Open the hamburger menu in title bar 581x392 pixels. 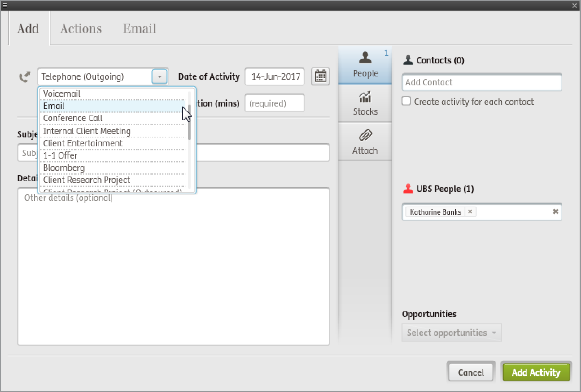click(5, 5)
